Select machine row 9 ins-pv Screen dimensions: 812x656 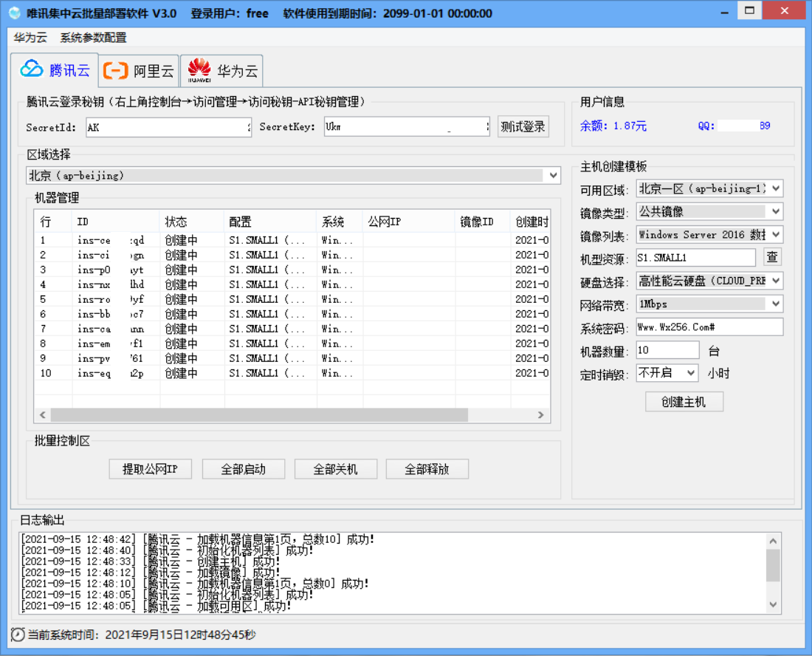292,358
